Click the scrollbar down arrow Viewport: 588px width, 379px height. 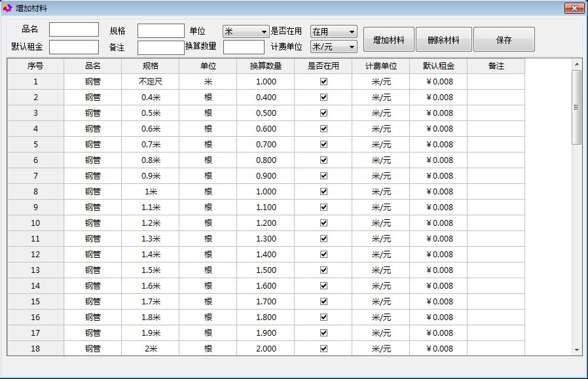coord(577,350)
